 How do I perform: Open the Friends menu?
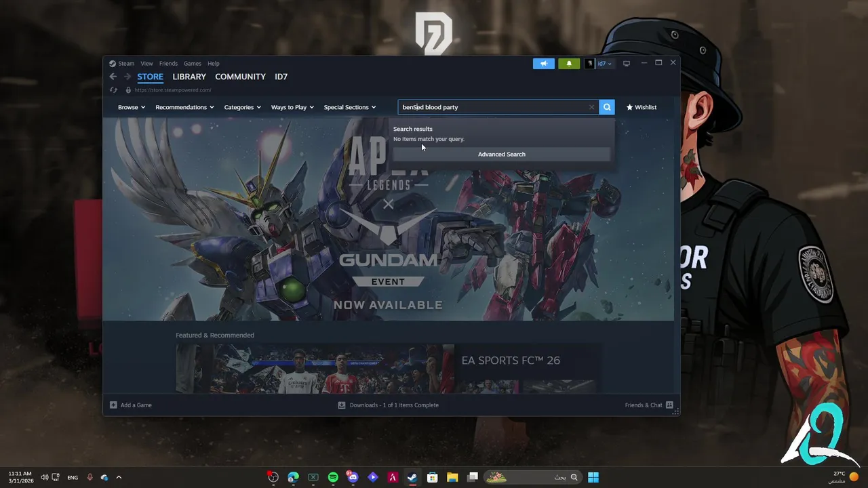(168, 64)
